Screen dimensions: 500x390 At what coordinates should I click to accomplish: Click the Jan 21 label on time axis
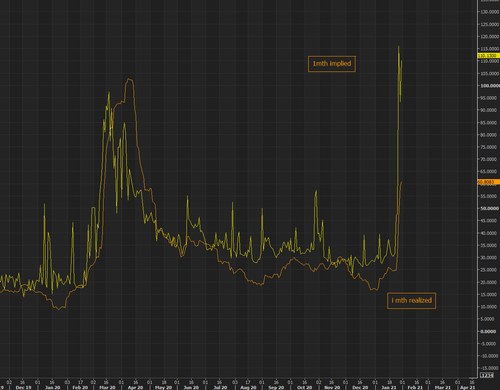389,387
